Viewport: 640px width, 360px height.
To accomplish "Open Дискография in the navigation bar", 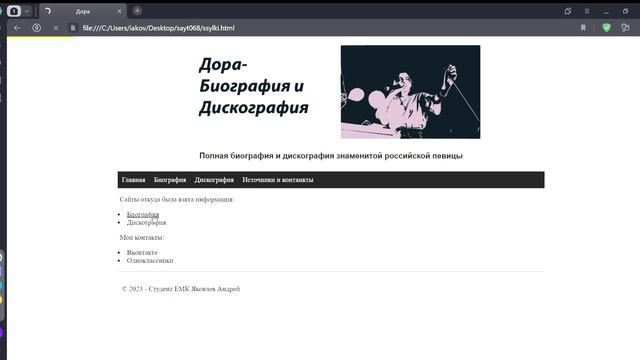I will (x=214, y=180).
